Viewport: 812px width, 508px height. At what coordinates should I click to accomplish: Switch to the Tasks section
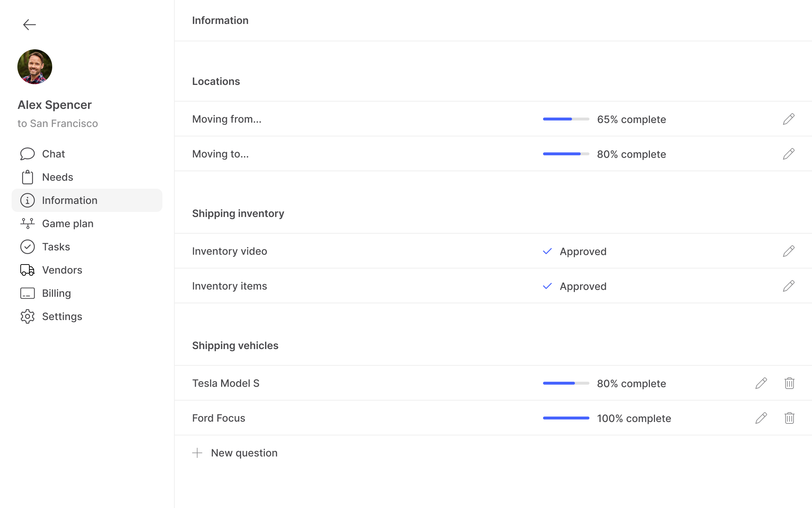[x=56, y=247]
